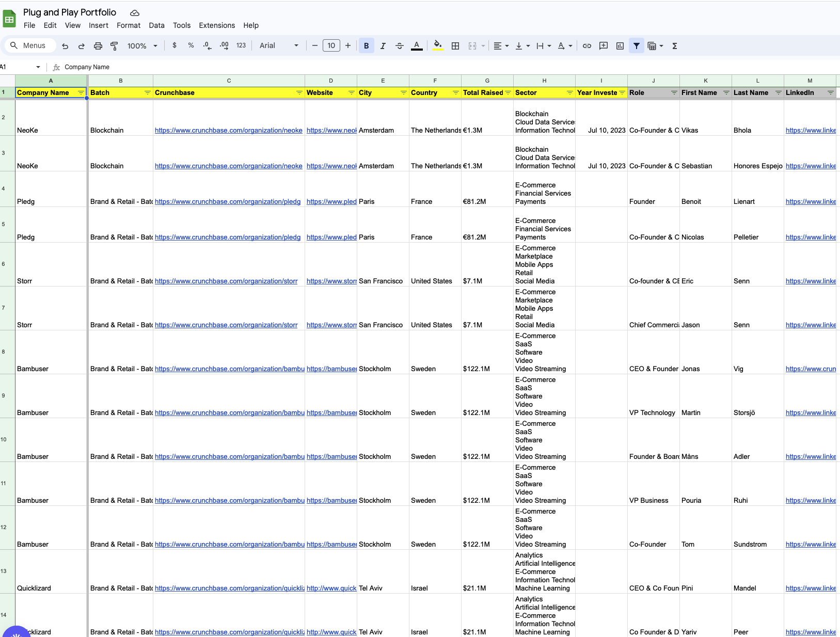Viewport: 840px width, 637px height.
Task: Open the borders icon
Action: [455, 46]
